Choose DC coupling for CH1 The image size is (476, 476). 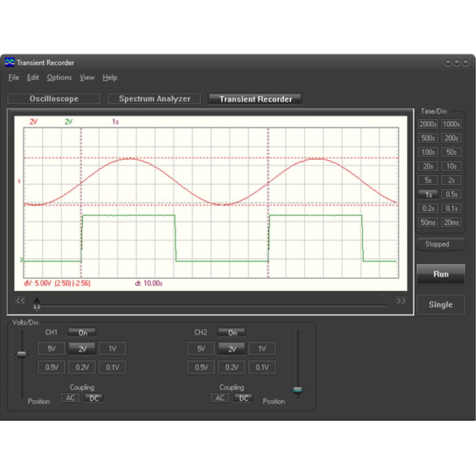(x=94, y=398)
